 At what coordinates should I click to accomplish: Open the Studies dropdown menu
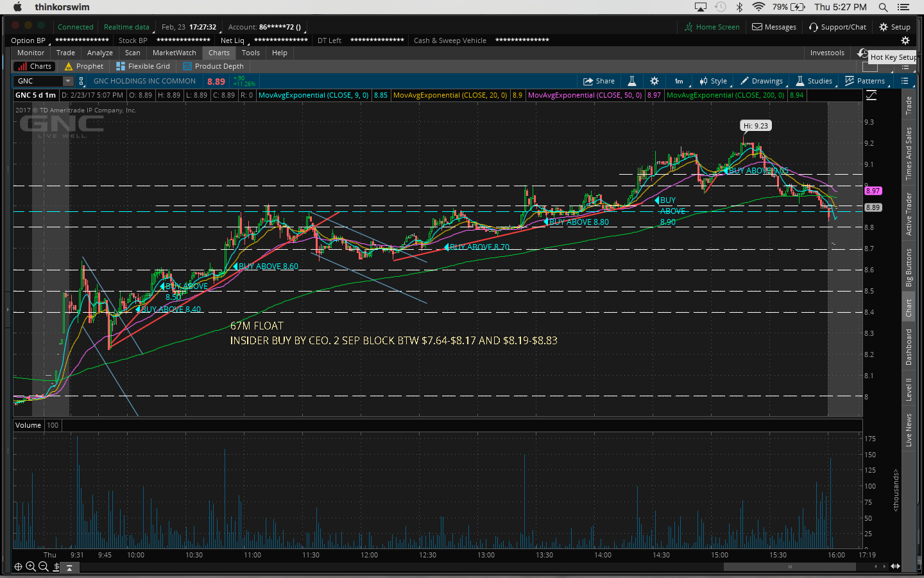point(814,81)
